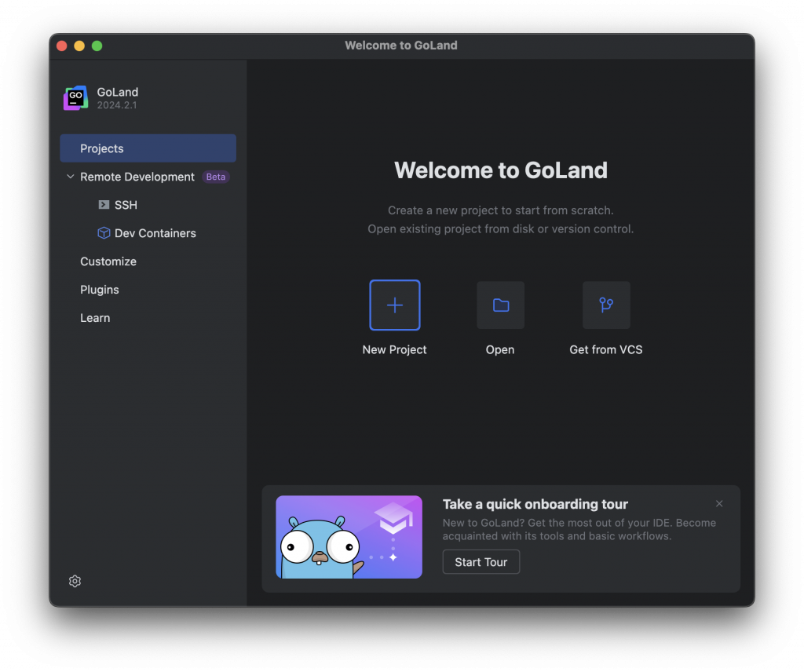Click the Dev Containers cube icon
The image size is (804, 672).
coord(104,232)
